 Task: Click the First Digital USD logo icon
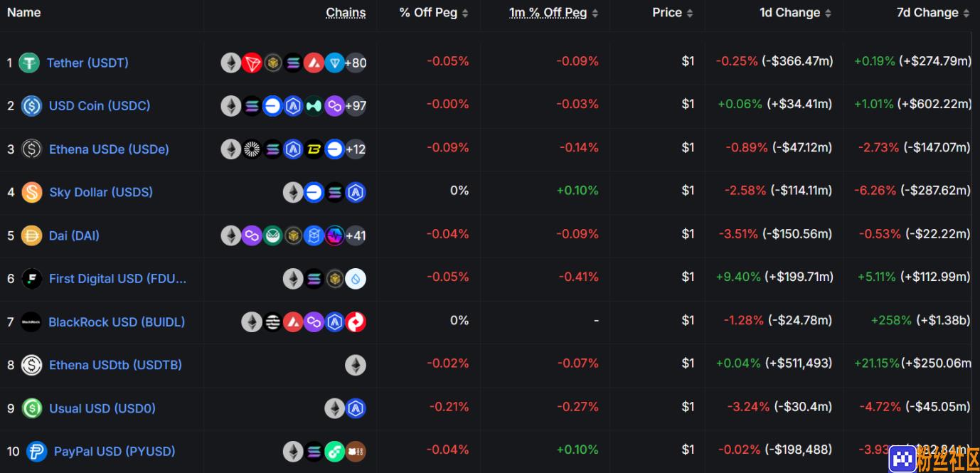[31, 279]
